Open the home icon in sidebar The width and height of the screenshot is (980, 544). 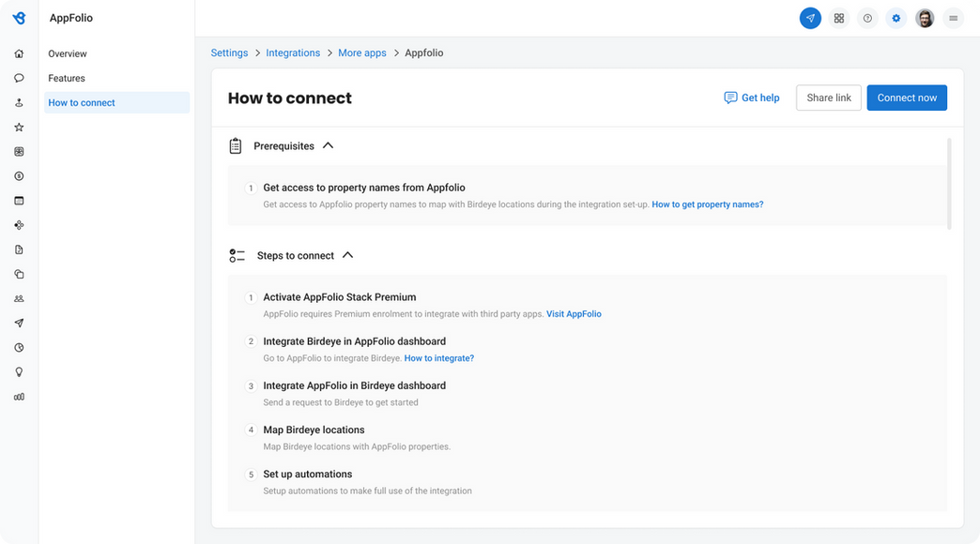[x=19, y=53]
